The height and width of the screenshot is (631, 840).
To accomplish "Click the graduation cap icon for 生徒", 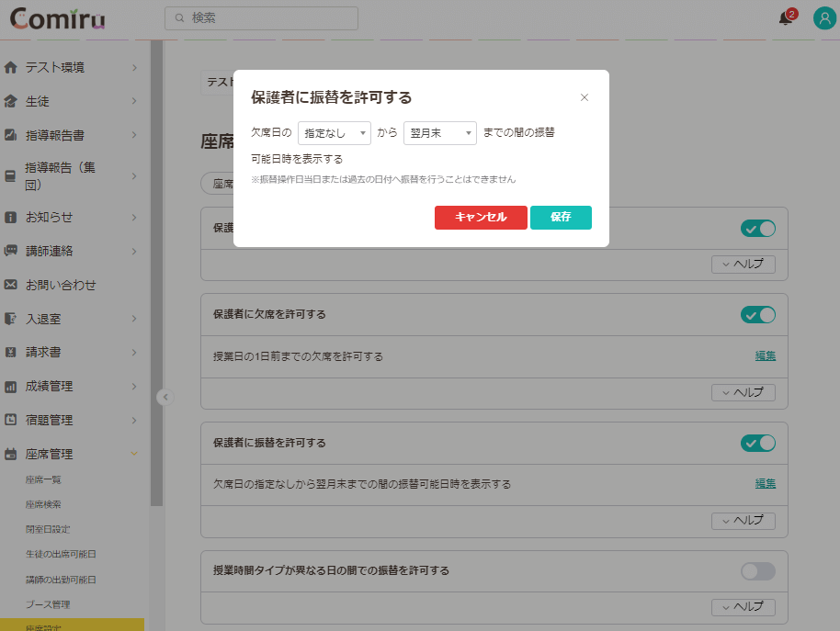I will [10, 101].
